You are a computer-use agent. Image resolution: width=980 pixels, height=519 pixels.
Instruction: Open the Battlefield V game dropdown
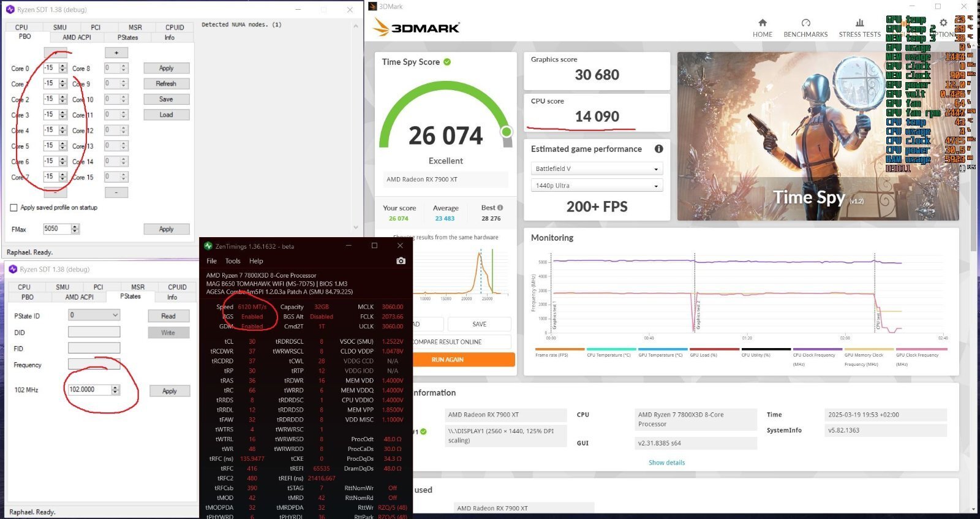597,169
